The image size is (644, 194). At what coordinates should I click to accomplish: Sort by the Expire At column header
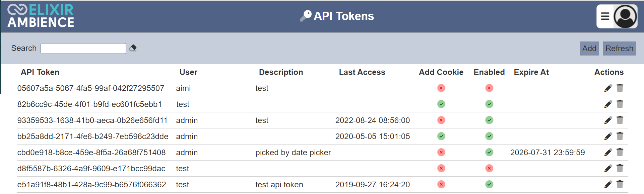[531, 72]
